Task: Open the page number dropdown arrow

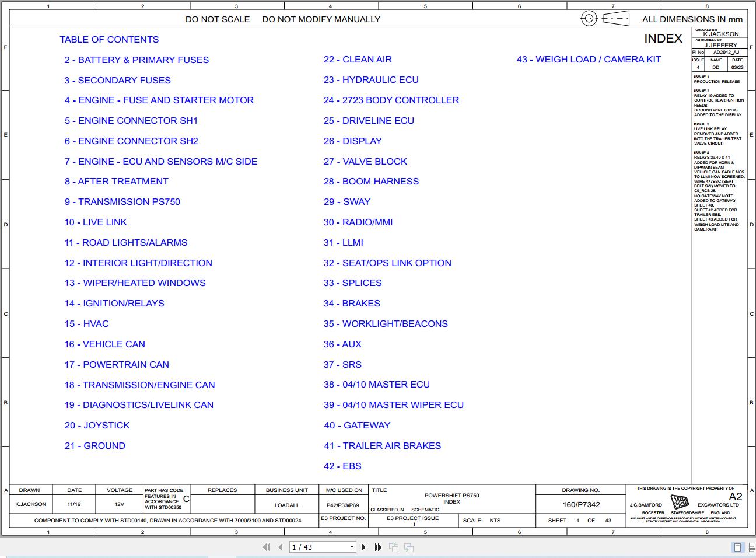Action: [352, 547]
